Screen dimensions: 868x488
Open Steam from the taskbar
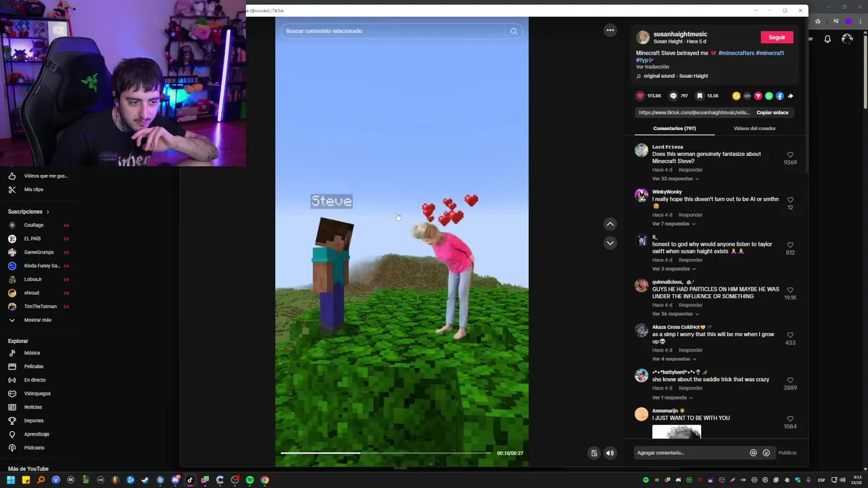(145, 480)
